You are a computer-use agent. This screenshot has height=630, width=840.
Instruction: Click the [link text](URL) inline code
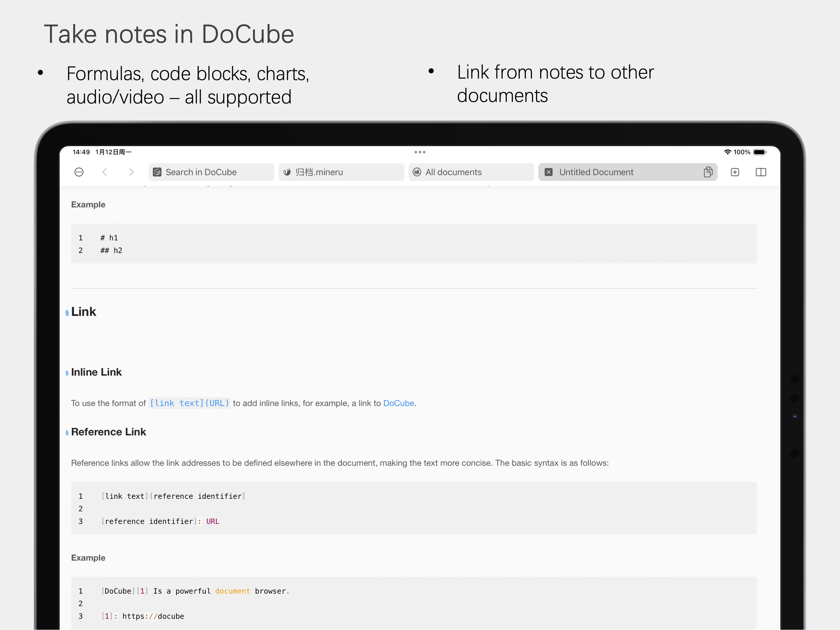(x=189, y=403)
